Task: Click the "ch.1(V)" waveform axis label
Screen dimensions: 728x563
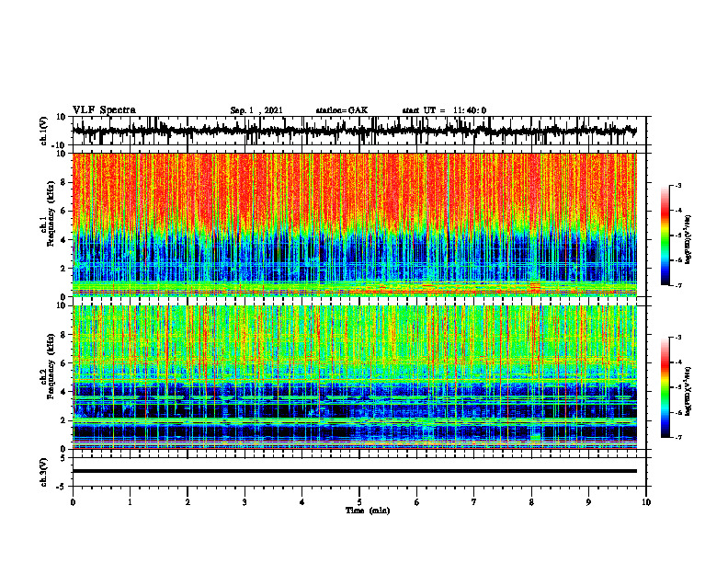Action: 45,131
